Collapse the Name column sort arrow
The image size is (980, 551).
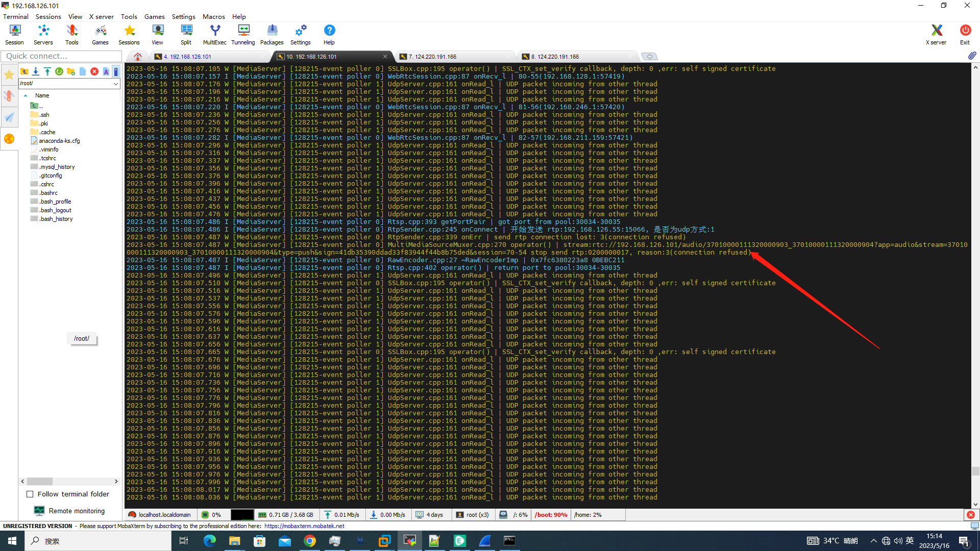(26, 95)
